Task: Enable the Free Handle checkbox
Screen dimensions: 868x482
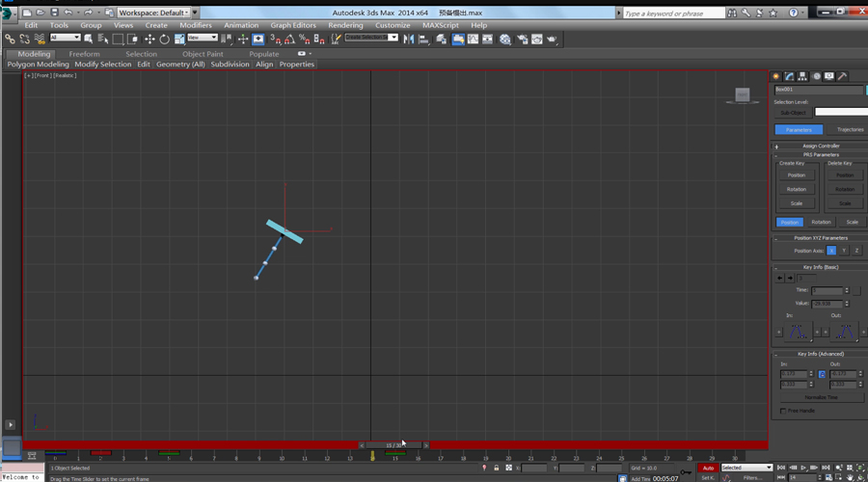Action: point(783,411)
